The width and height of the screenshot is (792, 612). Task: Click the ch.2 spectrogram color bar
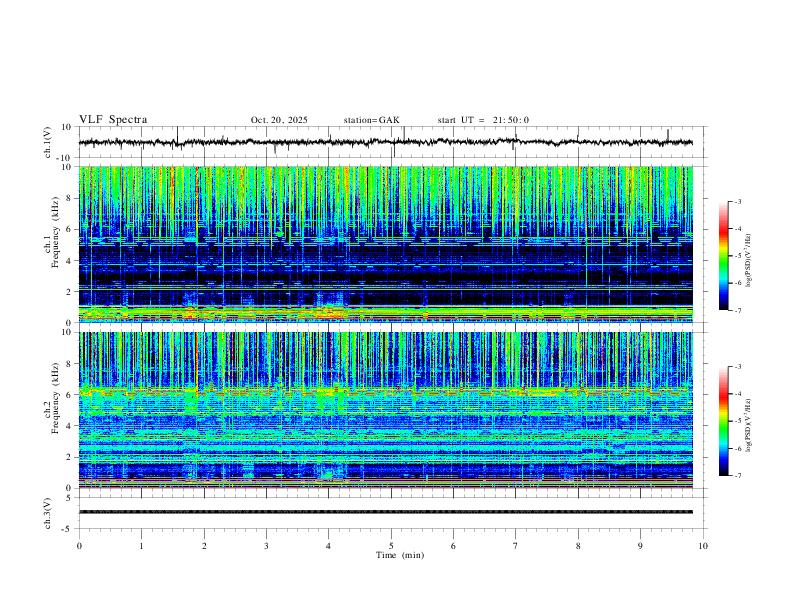click(x=724, y=421)
